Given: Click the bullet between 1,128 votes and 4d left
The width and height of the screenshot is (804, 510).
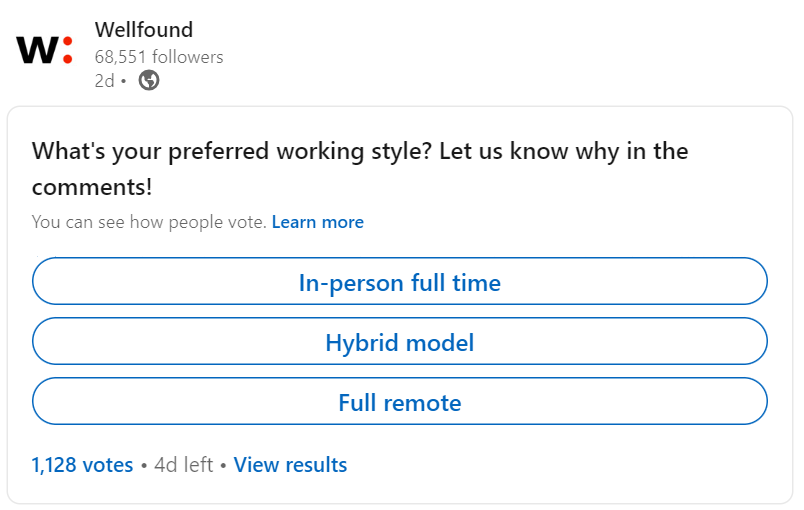Looking at the screenshot, I should tap(144, 466).
